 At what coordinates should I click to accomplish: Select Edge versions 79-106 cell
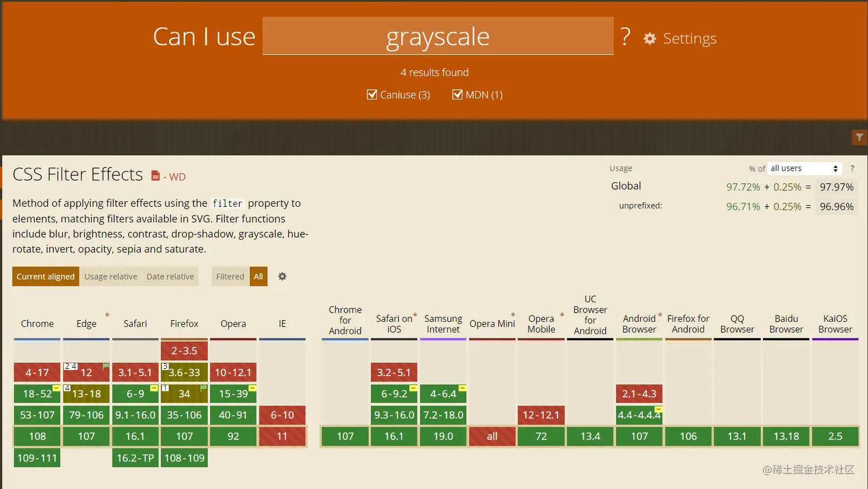click(x=86, y=415)
